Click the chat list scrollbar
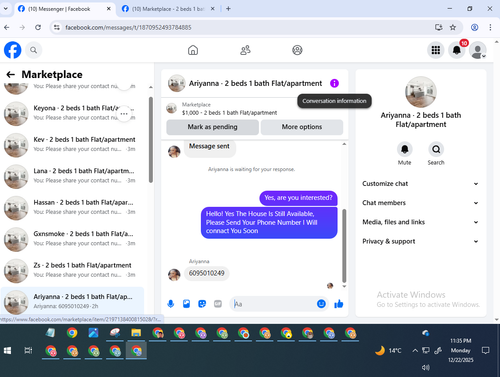This screenshot has height=377, width=500. click(x=151, y=140)
